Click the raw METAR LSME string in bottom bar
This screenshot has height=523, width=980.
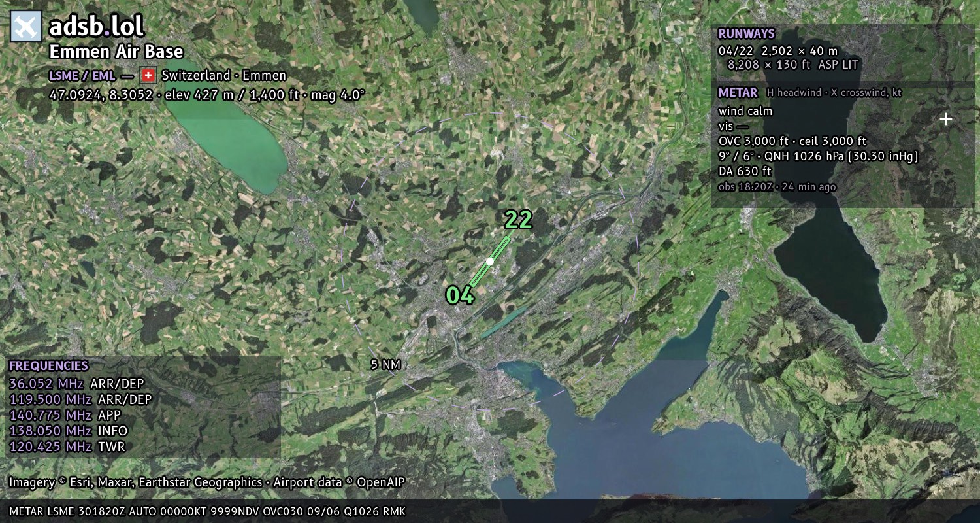207,511
